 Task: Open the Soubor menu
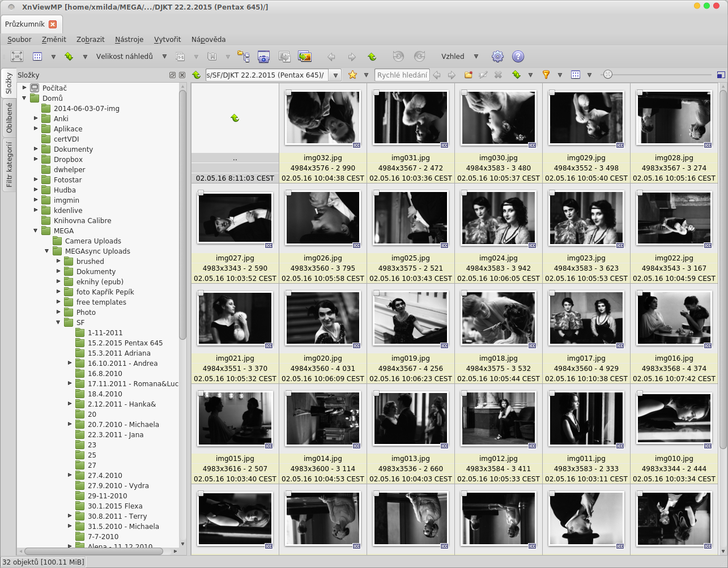click(19, 40)
